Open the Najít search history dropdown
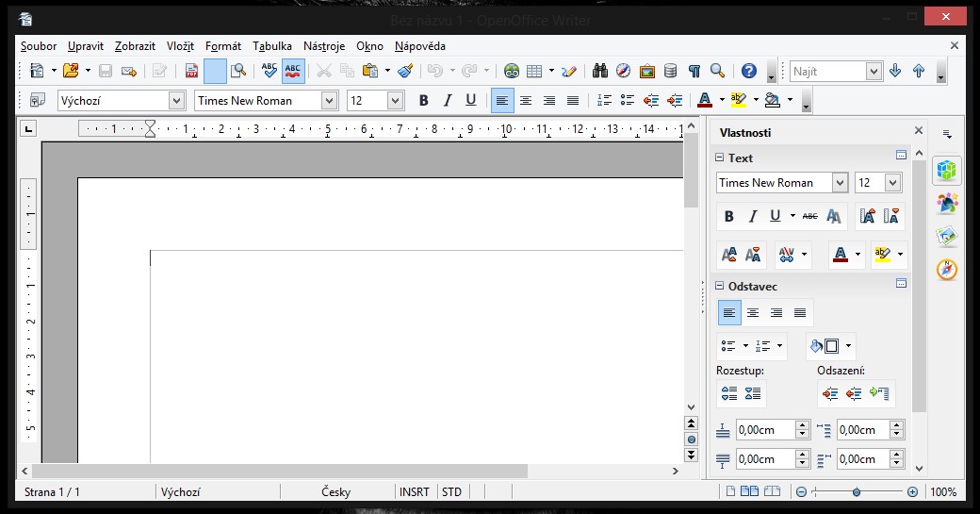980x514 pixels. tap(874, 72)
